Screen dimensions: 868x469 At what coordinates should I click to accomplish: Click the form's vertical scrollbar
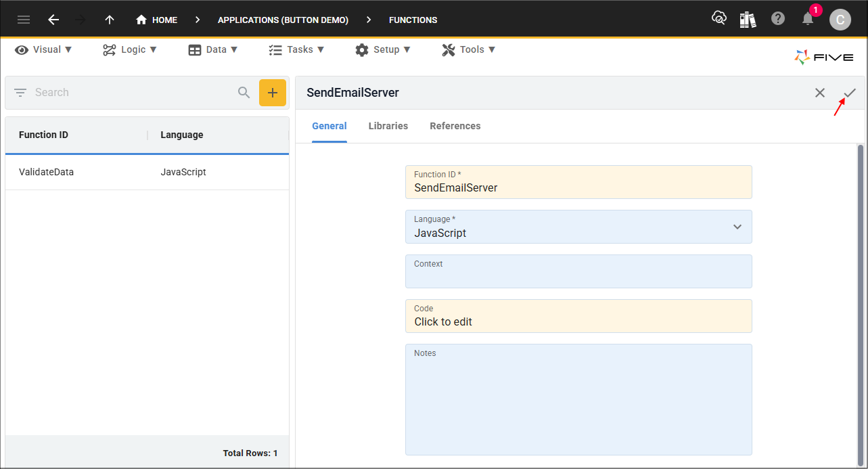861,305
